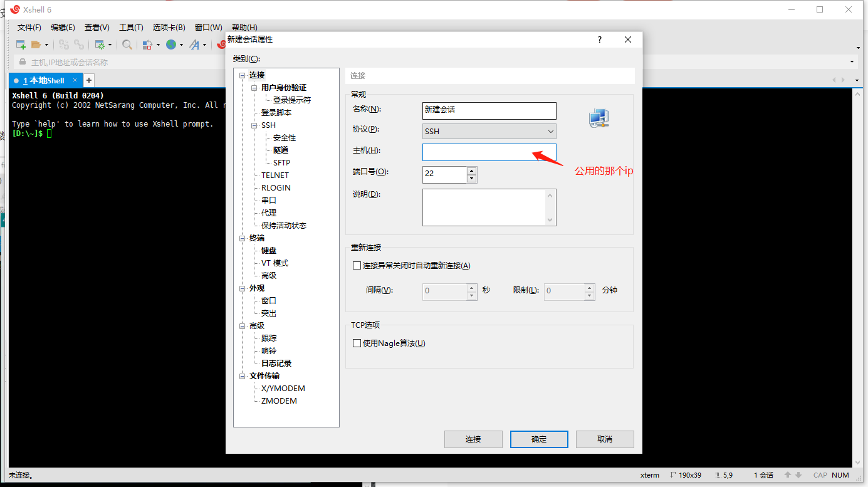
Task: Enable 使用Nagle算法 checkbox
Action: click(x=357, y=343)
